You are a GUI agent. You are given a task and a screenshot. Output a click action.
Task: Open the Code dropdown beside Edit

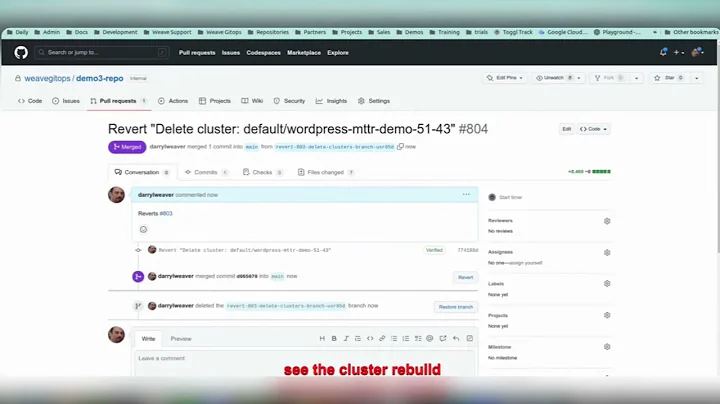click(593, 129)
